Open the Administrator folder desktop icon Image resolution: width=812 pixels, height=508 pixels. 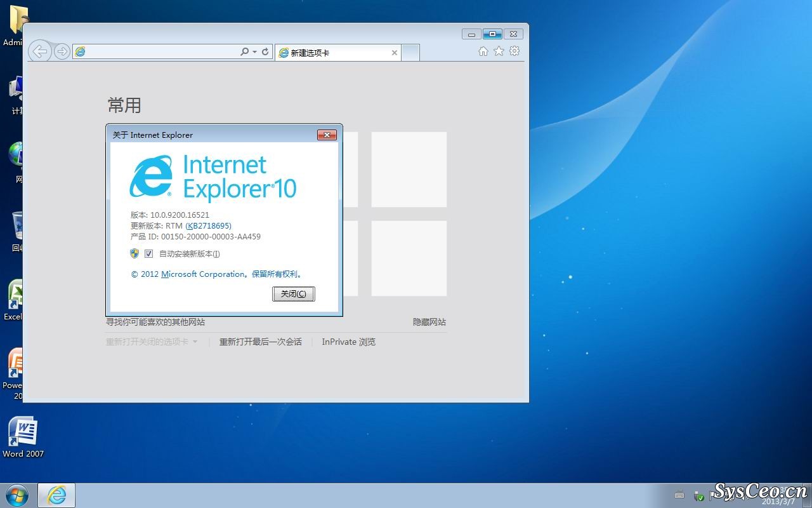14,25
